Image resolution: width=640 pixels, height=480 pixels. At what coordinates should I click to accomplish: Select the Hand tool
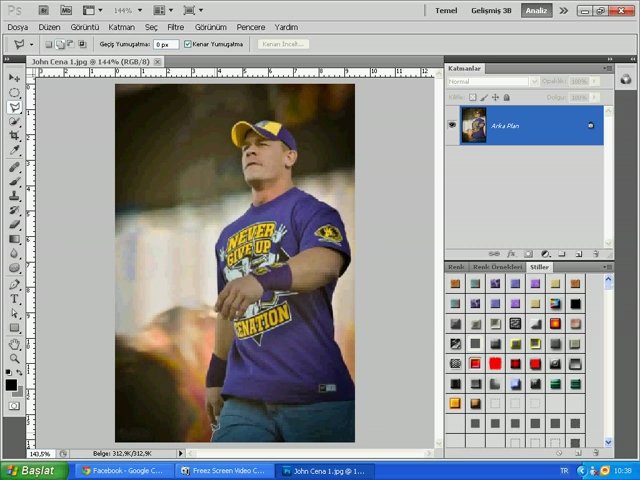(x=14, y=344)
